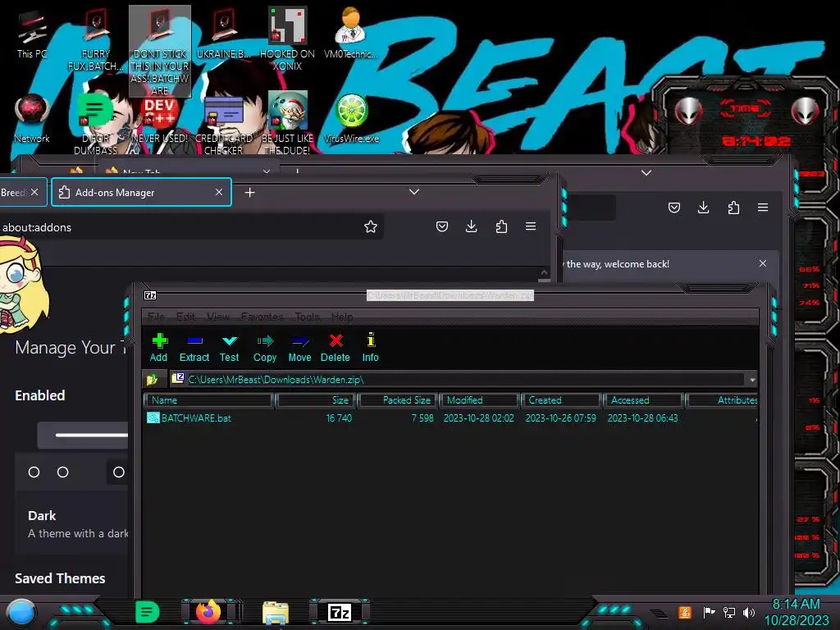Open Favorites menu in 7-Zip

point(262,317)
